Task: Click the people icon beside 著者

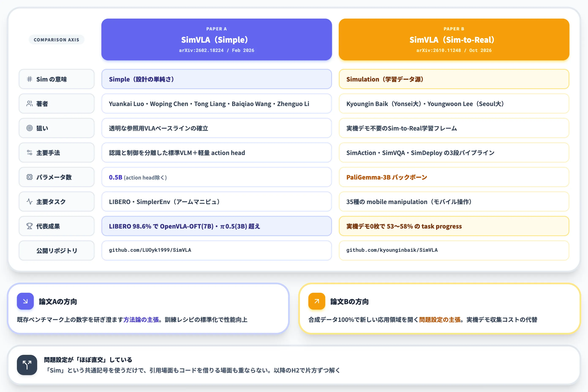Action: pos(30,103)
